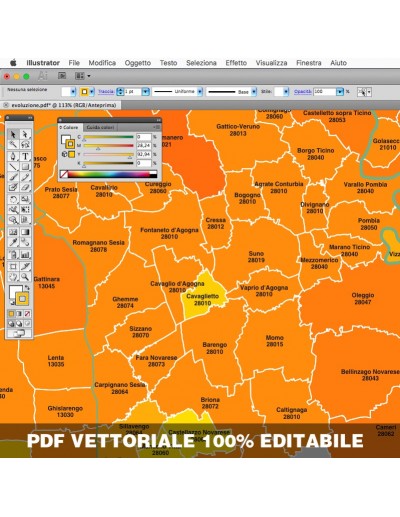Viewport: 400px width, 517px height.
Task: Open the Uniforme width profile dropdown
Action: tap(200, 92)
